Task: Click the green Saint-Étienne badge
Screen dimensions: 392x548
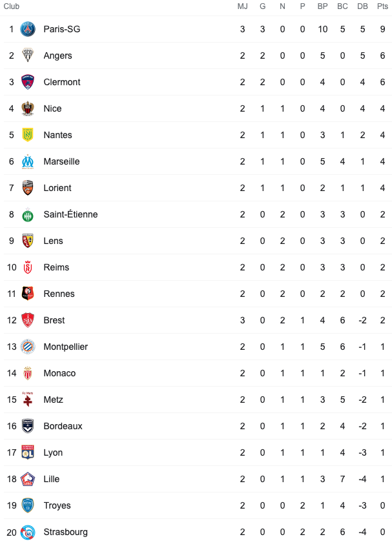Action: pyautogui.click(x=28, y=214)
